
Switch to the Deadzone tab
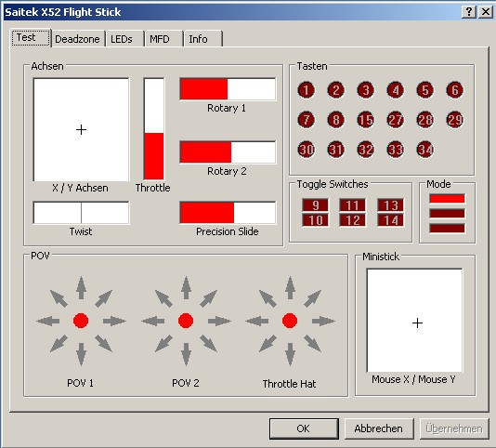[78, 39]
